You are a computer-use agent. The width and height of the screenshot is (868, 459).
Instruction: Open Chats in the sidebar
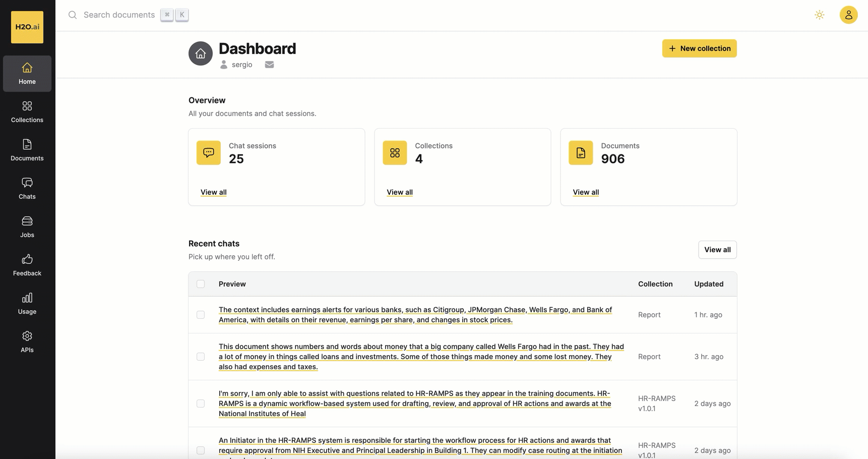[x=27, y=189]
